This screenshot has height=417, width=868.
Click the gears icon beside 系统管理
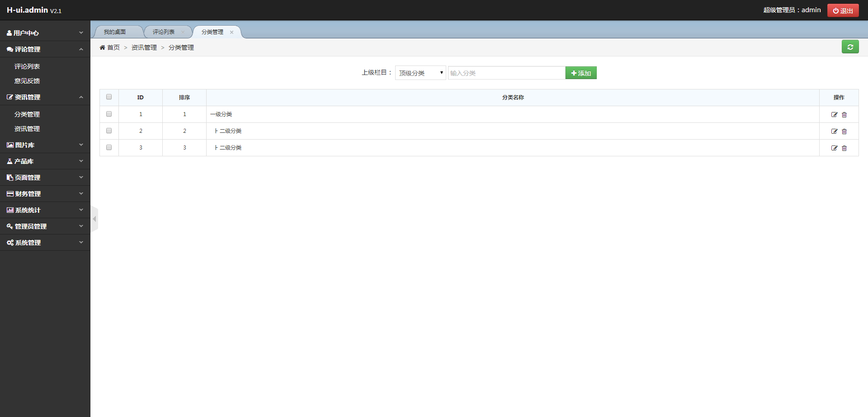tap(10, 243)
